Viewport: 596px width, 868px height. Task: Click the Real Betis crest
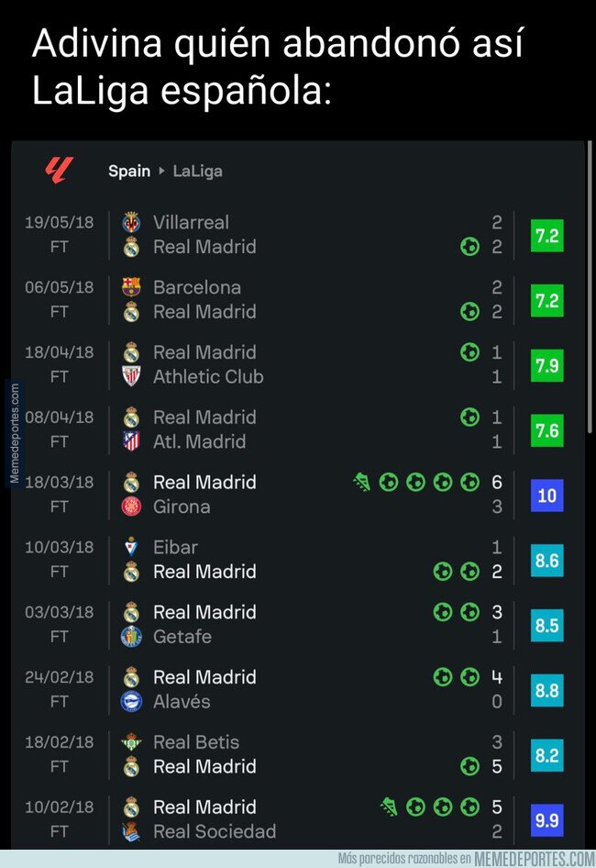(131, 742)
